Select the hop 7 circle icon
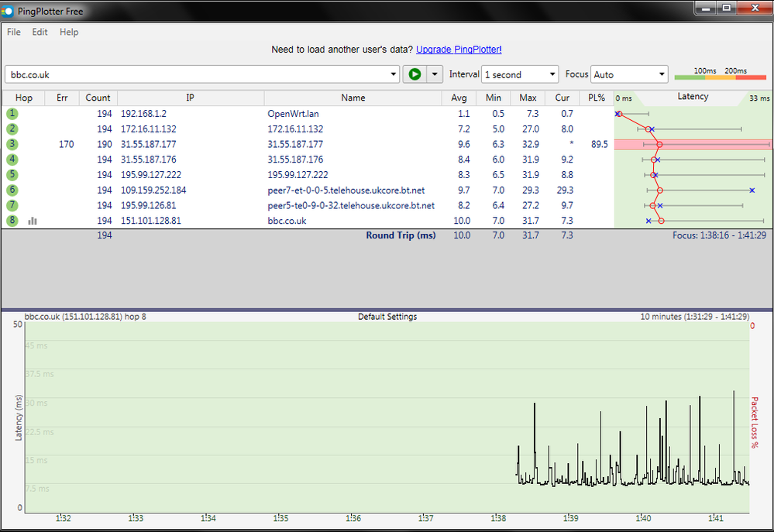 pos(12,205)
